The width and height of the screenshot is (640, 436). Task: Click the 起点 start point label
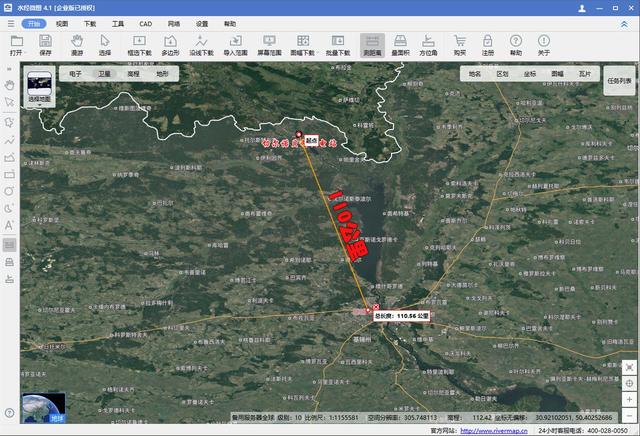click(311, 140)
